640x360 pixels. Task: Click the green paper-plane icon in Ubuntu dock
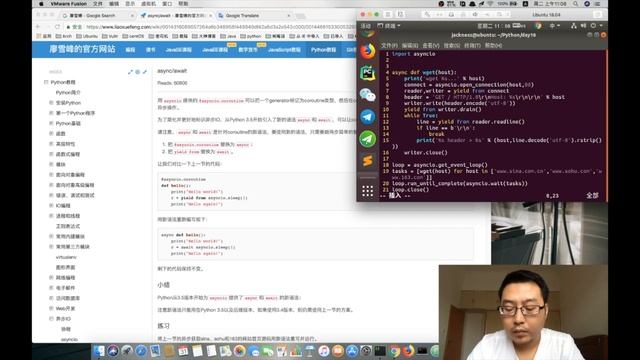(367, 139)
